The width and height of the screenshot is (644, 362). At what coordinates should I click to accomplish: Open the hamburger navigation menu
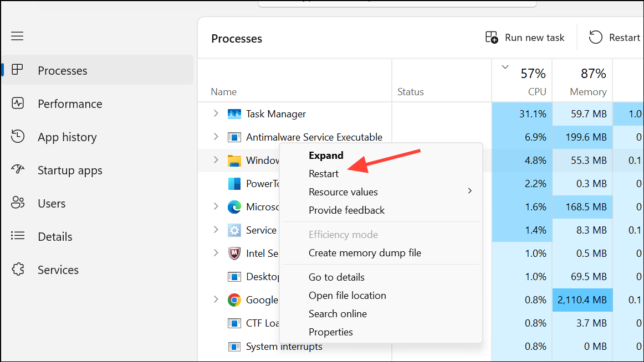(x=17, y=36)
